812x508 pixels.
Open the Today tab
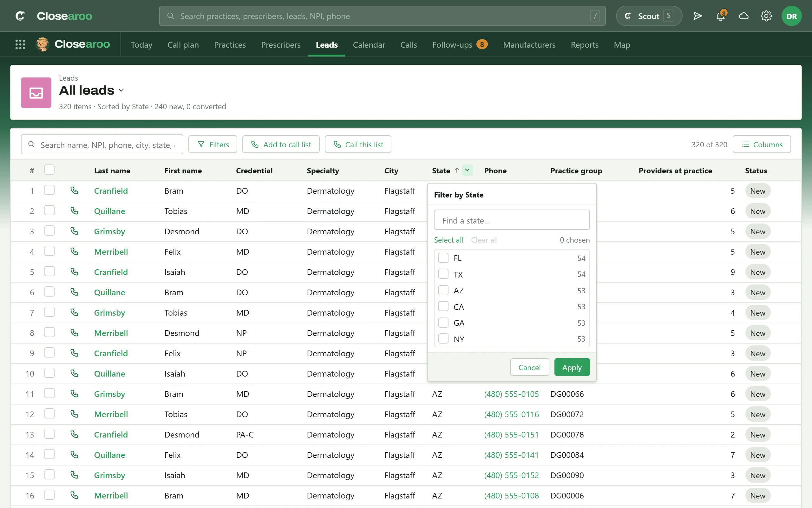point(141,45)
